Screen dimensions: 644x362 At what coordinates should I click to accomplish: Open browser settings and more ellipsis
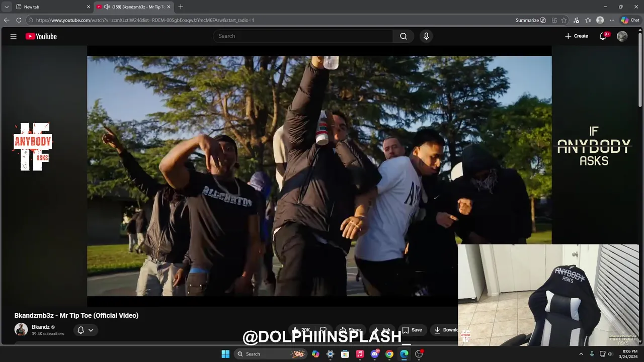tap(612, 20)
